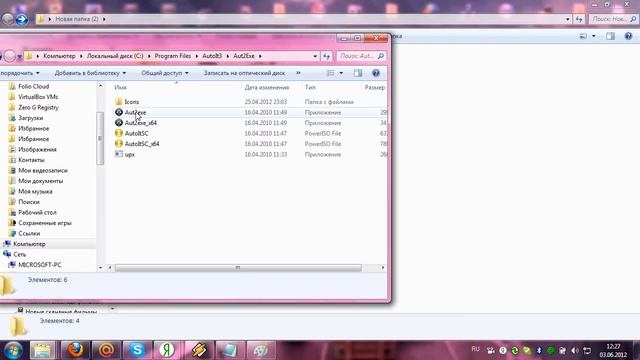Open Windows Start menu
Viewport: 640px width, 360px height.
pyautogui.click(x=13, y=350)
